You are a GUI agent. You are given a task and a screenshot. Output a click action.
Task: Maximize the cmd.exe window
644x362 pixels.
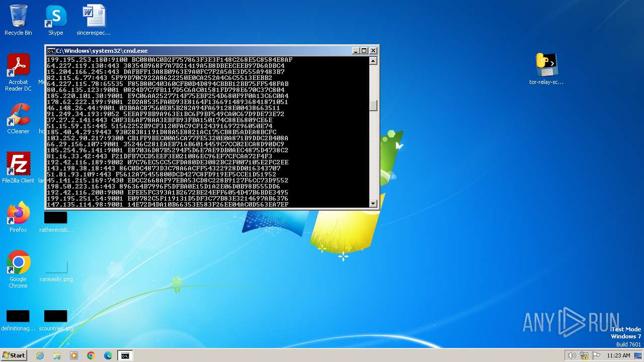(x=364, y=51)
